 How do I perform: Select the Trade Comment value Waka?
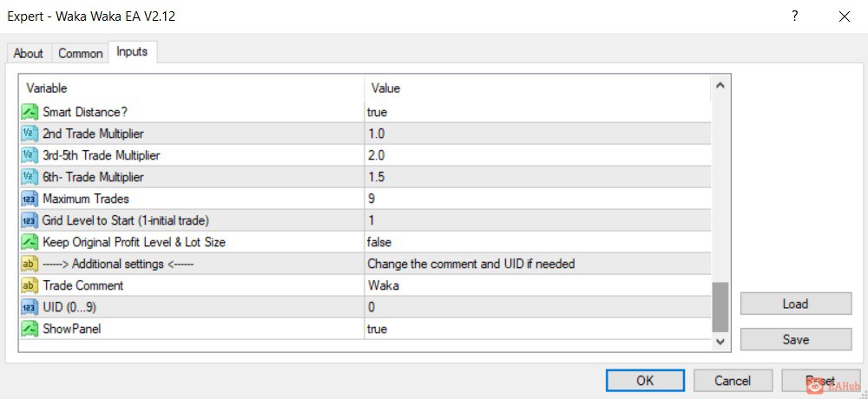click(x=383, y=285)
